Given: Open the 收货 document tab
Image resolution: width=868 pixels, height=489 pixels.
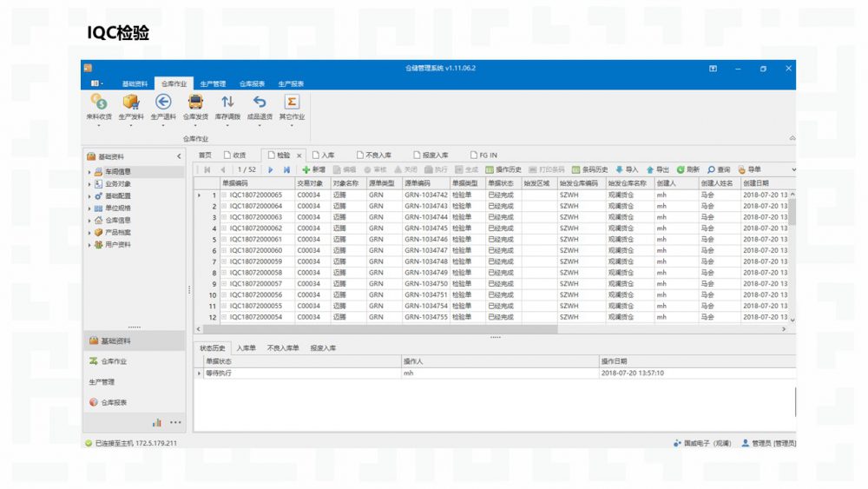Looking at the screenshot, I should (x=235, y=155).
